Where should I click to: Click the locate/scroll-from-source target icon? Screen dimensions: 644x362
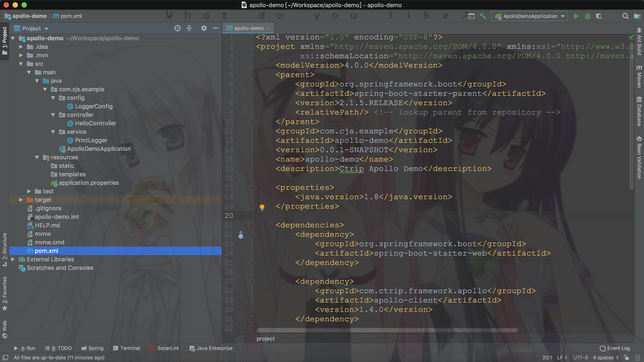tap(178, 28)
